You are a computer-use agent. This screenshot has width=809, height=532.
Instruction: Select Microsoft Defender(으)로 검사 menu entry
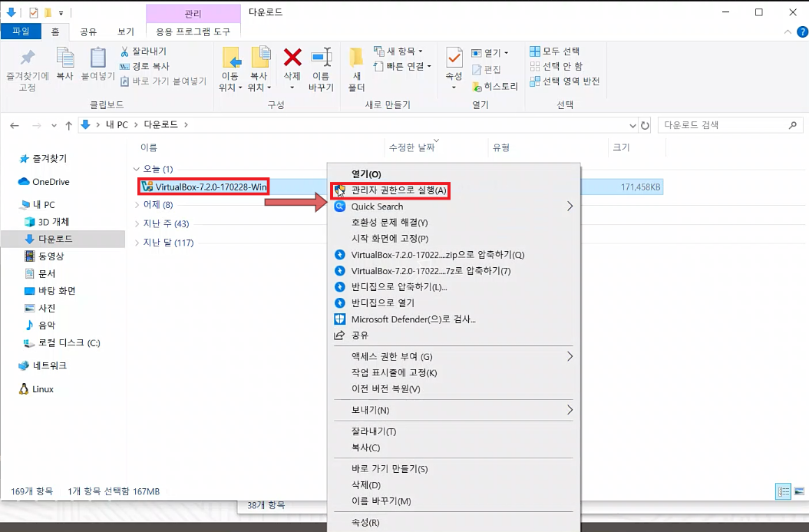point(413,319)
